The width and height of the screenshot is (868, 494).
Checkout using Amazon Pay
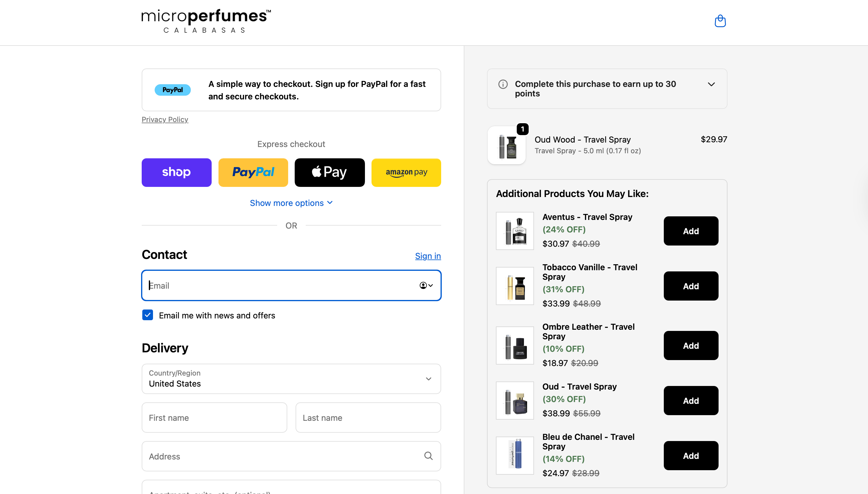406,172
